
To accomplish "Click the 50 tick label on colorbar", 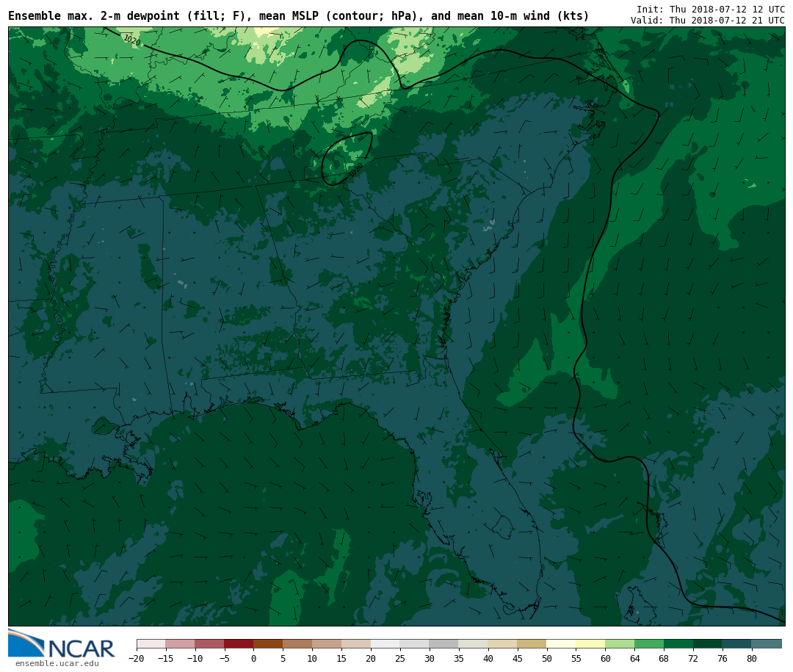I will click(x=546, y=659).
